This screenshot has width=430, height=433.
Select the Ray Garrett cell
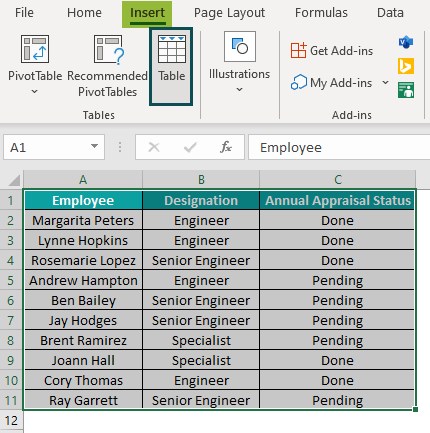(x=83, y=400)
